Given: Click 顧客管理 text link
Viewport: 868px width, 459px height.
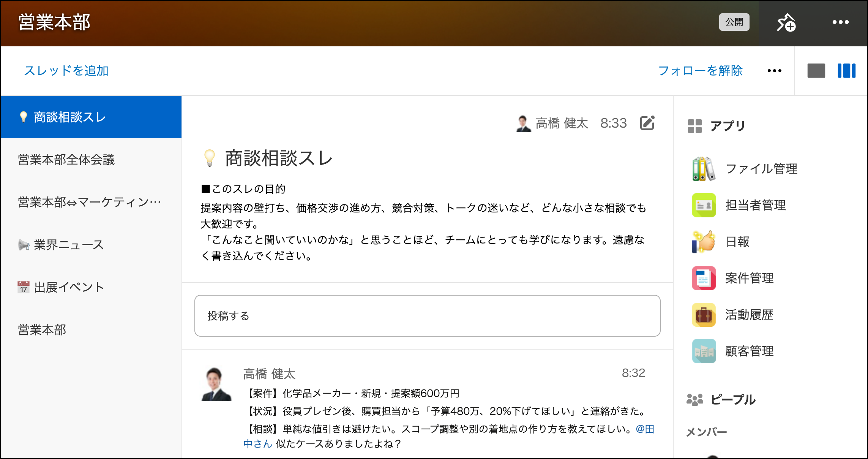Looking at the screenshot, I should point(750,351).
